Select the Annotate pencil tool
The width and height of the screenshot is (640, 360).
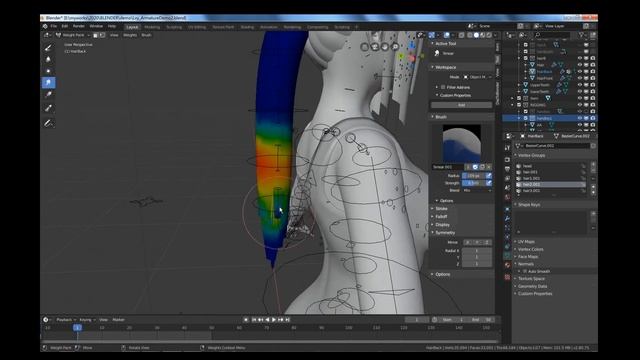[x=48, y=123]
